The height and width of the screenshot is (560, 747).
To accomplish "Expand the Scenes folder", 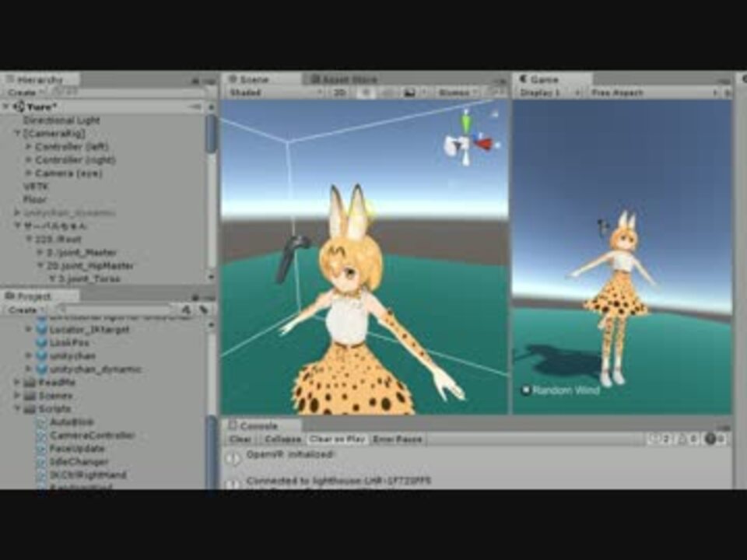I will (x=17, y=395).
